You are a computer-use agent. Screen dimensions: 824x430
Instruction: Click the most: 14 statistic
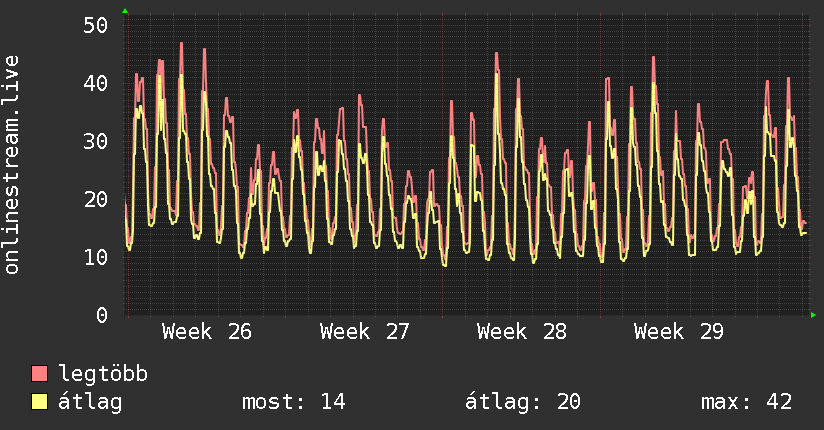(294, 402)
